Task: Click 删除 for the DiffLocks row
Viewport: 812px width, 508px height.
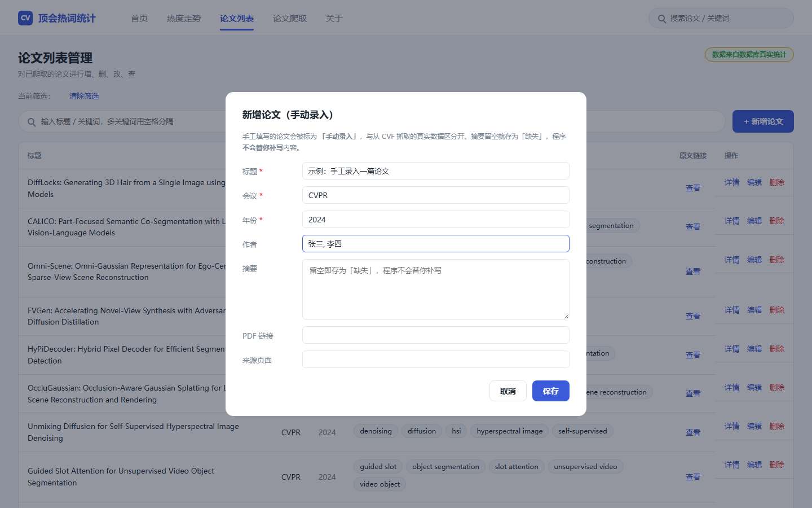Action: 777,182
